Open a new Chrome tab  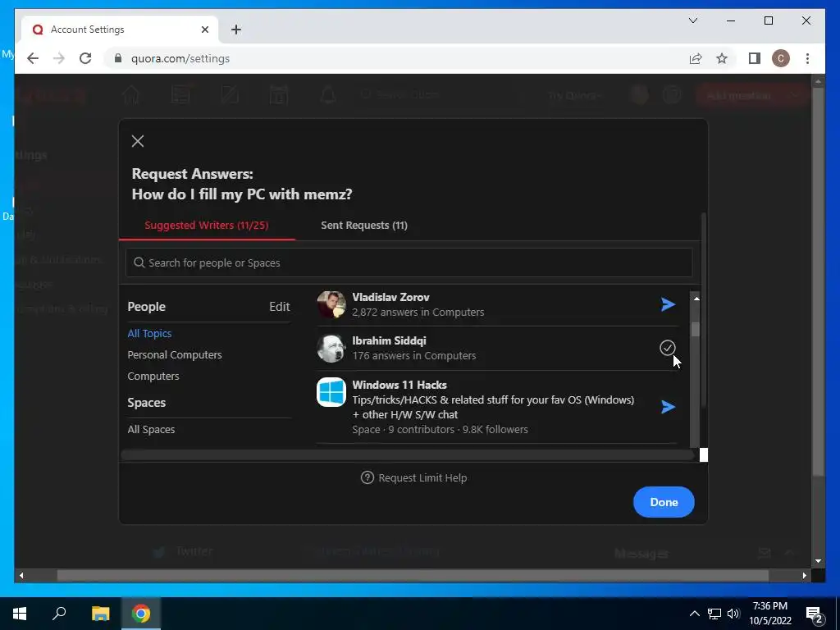pyautogui.click(x=235, y=30)
